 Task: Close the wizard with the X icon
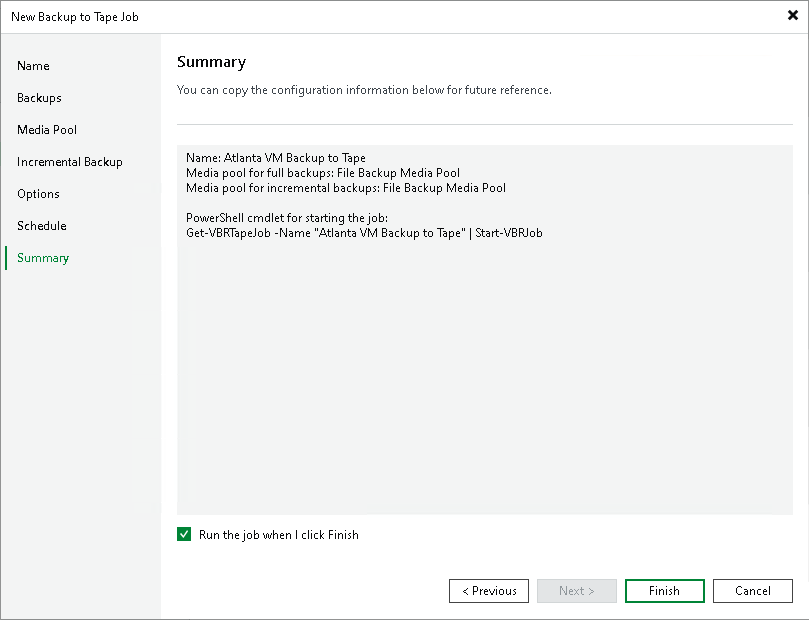click(x=793, y=15)
